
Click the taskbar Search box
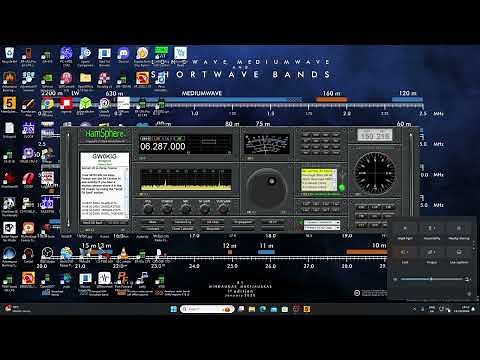[207, 309]
